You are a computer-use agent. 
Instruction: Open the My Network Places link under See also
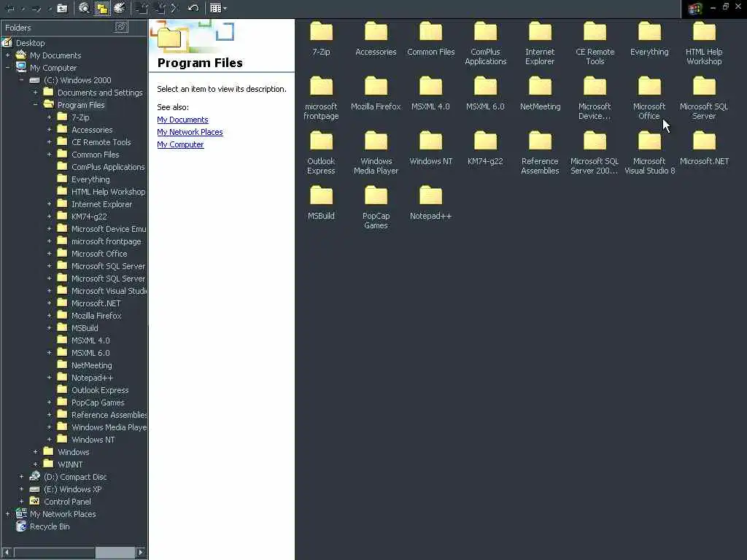pos(190,132)
